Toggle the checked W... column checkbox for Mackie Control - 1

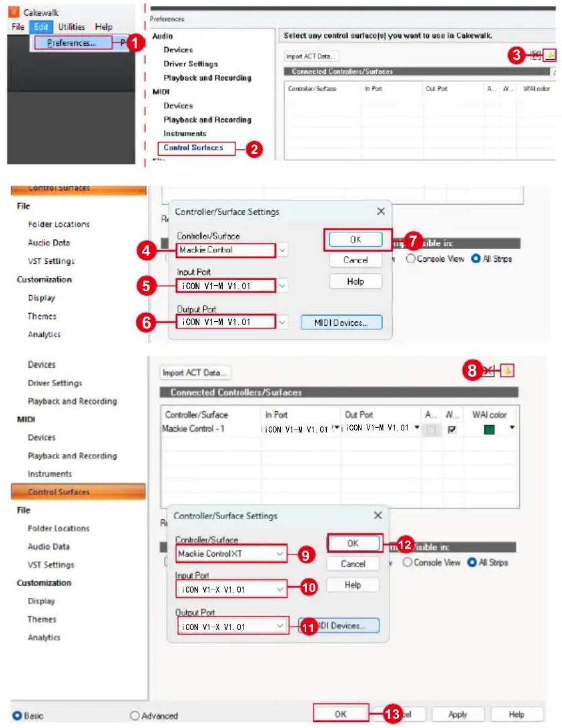[x=452, y=429]
